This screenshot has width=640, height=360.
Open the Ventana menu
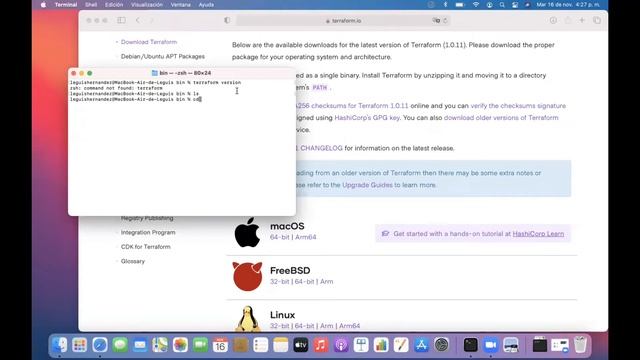tap(180, 5)
